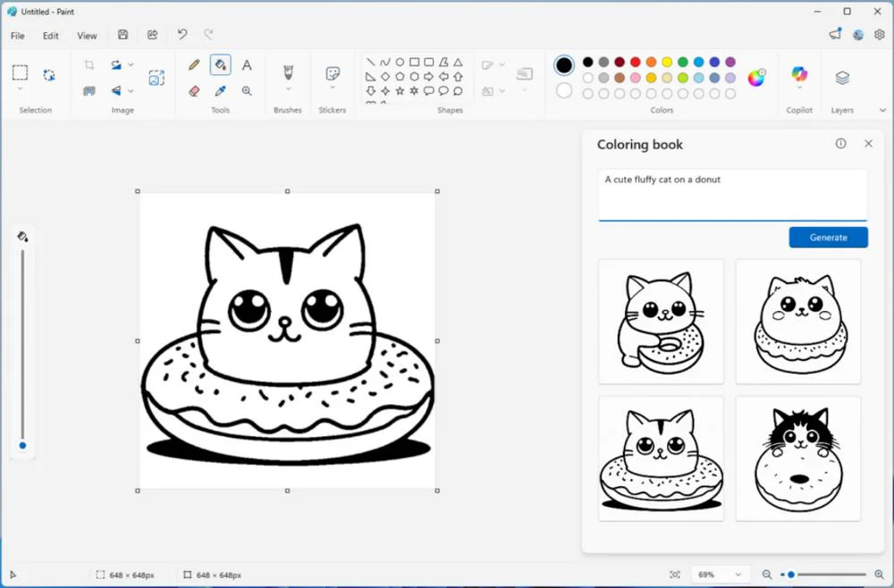Select the Text tool
The height and width of the screenshot is (588, 894).
(x=247, y=64)
